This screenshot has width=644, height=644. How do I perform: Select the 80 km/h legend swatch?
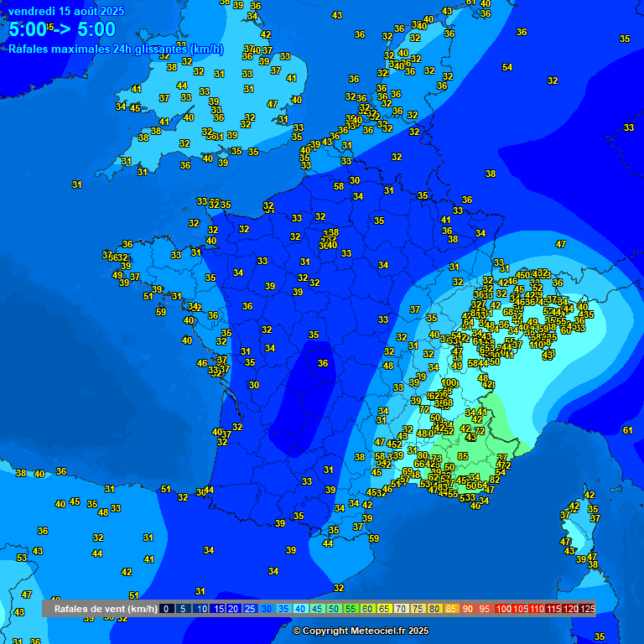point(434,609)
